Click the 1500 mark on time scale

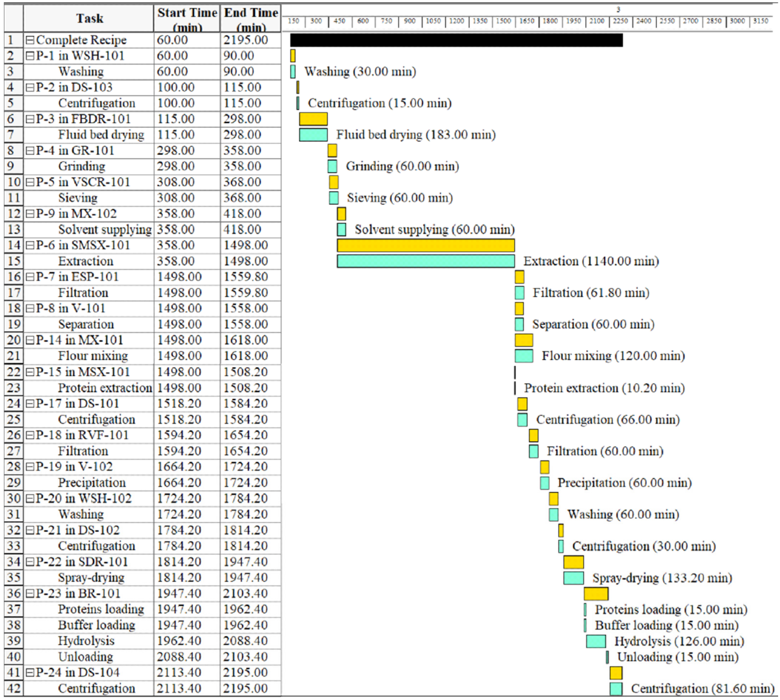point(503,21)
